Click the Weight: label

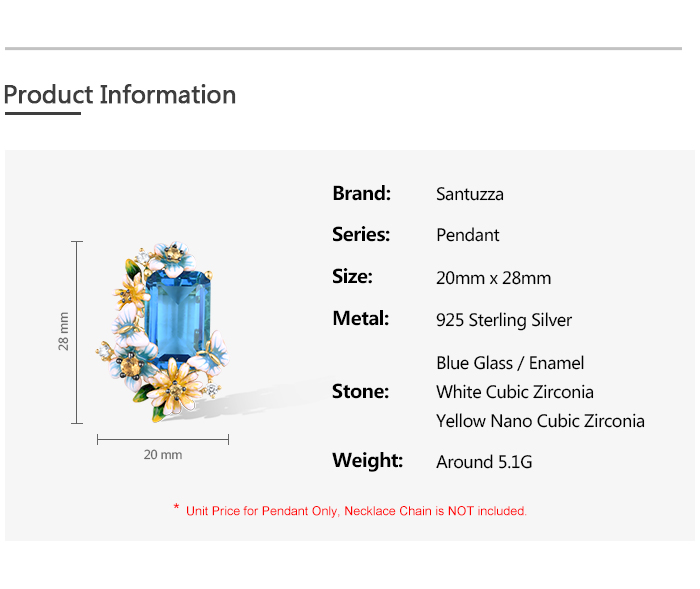coord(367,461)
